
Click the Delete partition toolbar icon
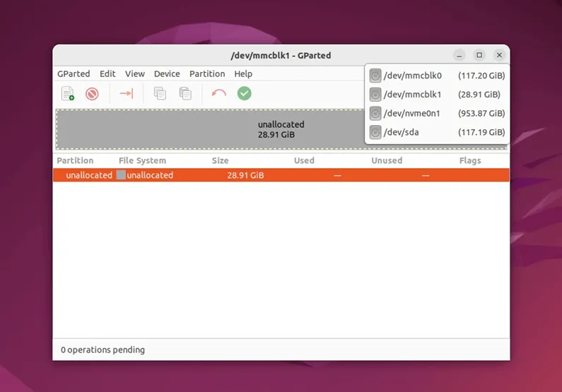92,93
